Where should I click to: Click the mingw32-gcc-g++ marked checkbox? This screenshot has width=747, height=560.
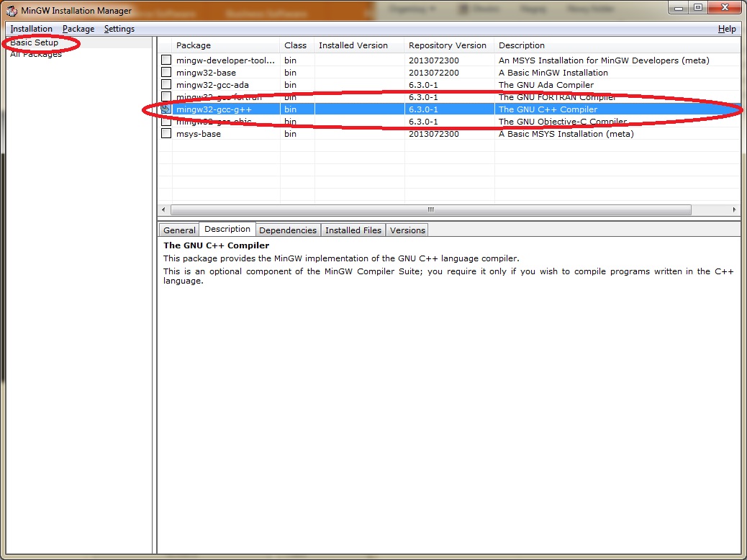(x=166, y=109)
